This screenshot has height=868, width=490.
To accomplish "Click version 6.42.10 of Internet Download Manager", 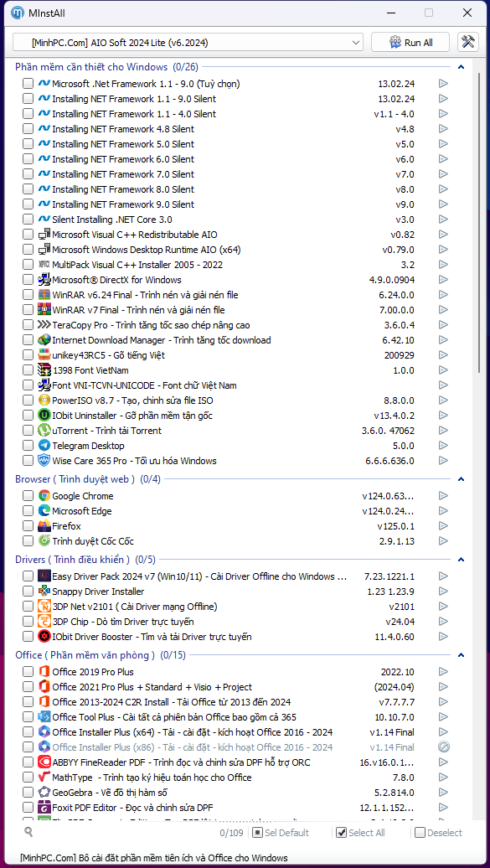I will pyautogui.click(x=399, y=340).
